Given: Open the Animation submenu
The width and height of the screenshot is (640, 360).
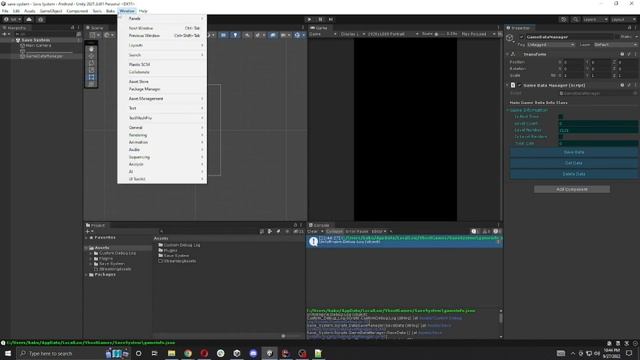Looking at the screenshot, I should [162, 142].
